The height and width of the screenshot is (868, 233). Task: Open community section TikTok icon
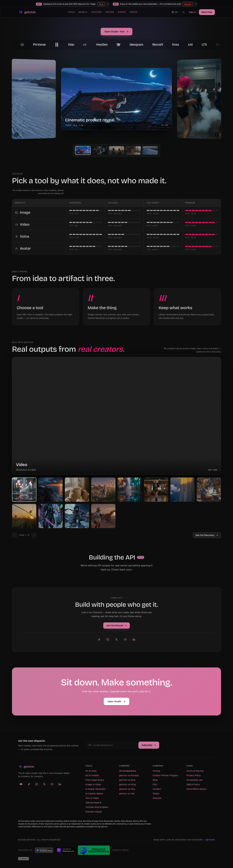[x=99, y=639]
